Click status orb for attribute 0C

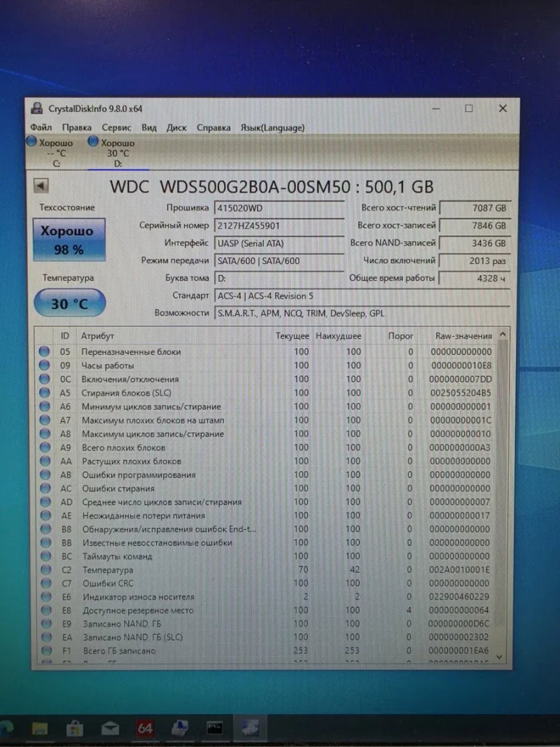pos(44,379)
